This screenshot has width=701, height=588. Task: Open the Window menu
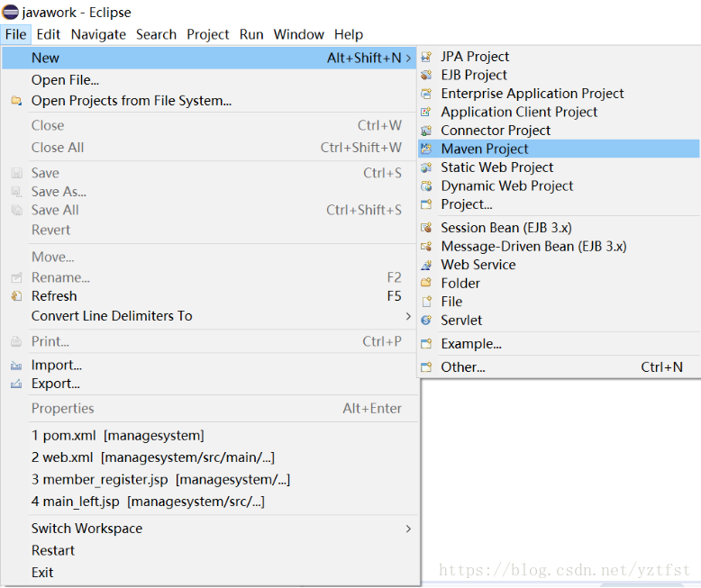298,34
